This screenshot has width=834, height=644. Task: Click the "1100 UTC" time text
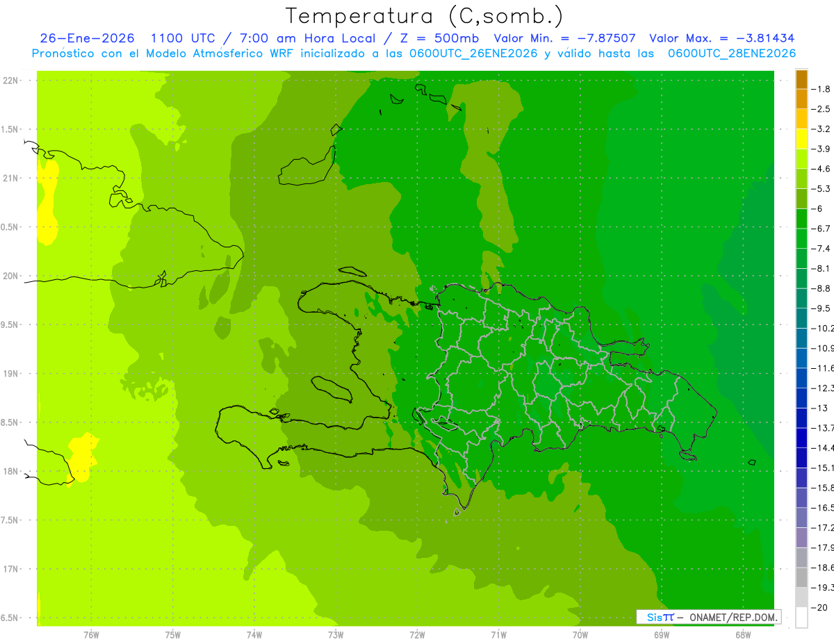click(x=184, y=38)
